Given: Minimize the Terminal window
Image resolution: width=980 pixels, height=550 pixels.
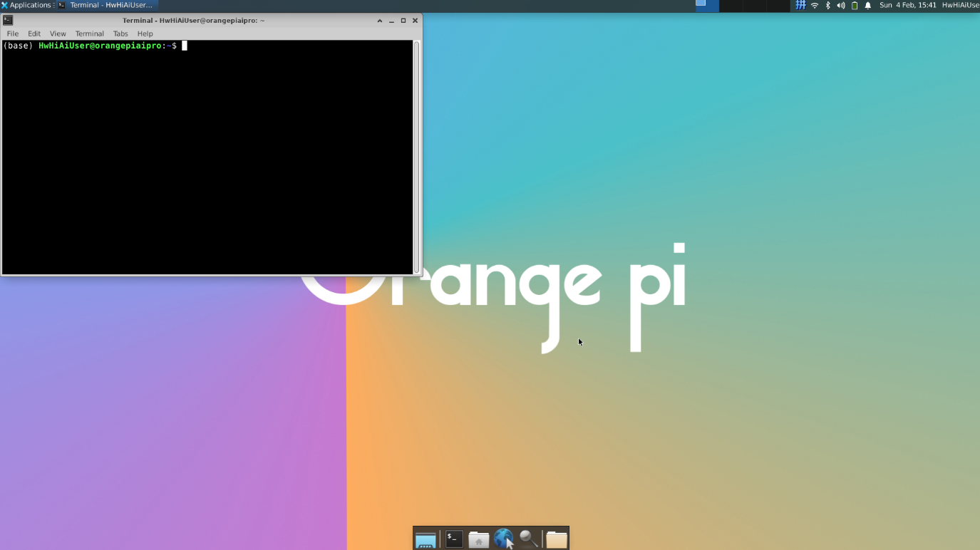Looking at the screenshot, I should click(x=391, y=21).
